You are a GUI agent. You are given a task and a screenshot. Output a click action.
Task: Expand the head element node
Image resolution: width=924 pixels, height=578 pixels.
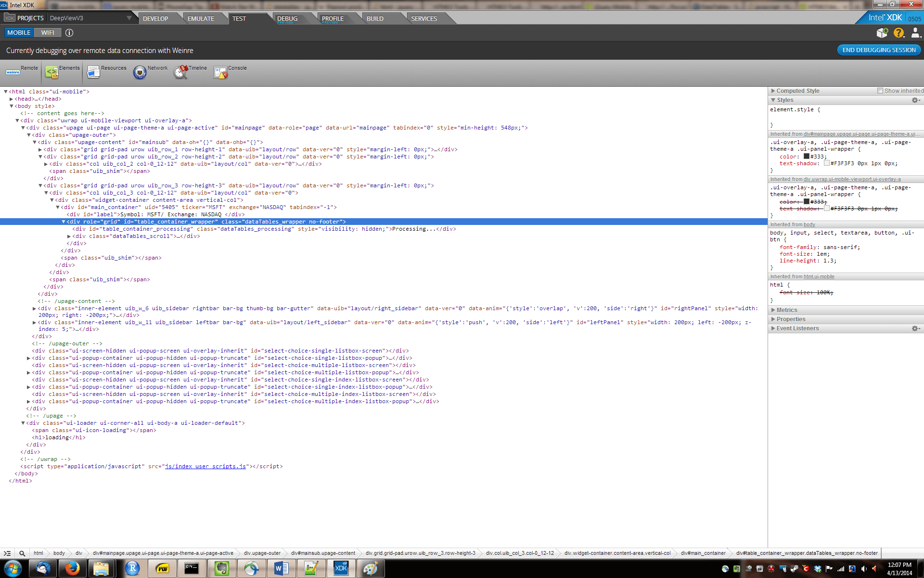coord(12,99)
